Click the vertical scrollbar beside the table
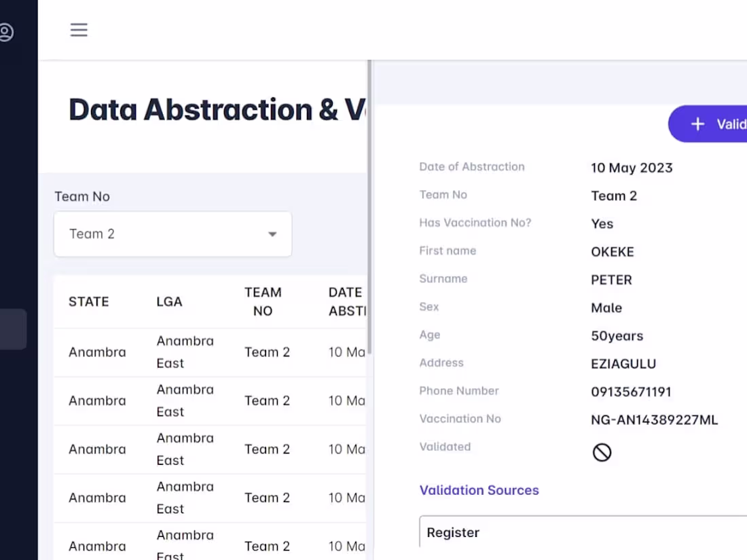This screenshot has height=560, width=747. [369, 204]
